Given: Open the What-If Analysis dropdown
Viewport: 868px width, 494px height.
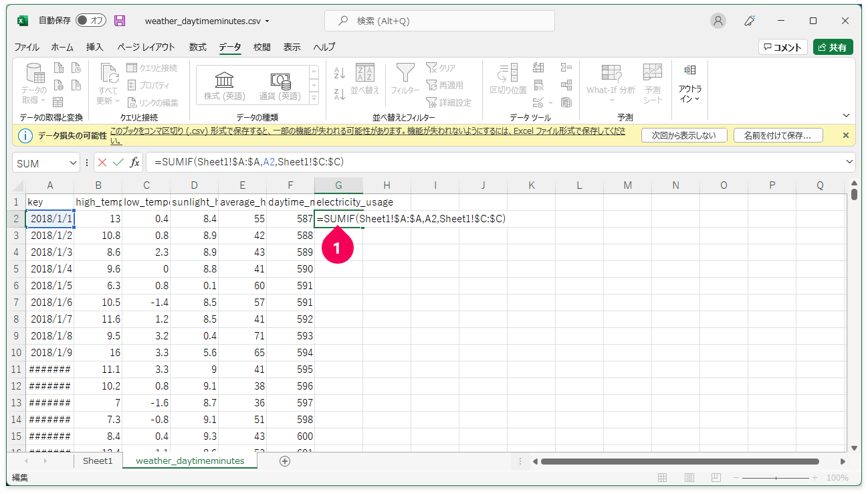Looking at the screenshot, I should (611, 84).
